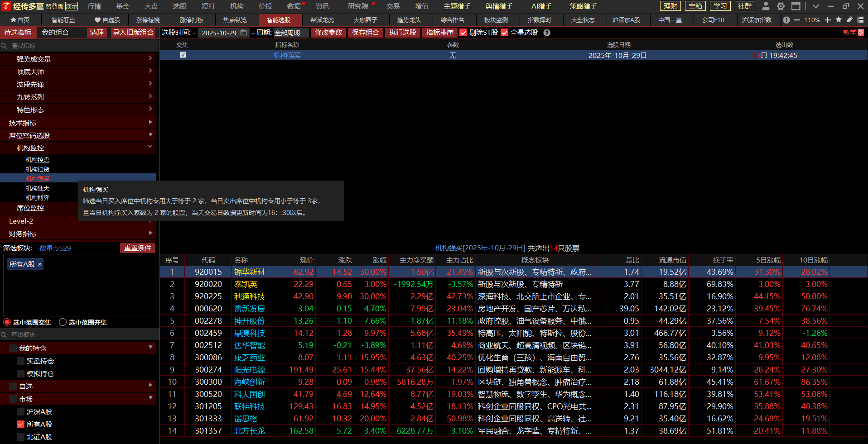Screen dimensions: 868x444
Task: Open settings via the gear icon
Action: 781,6
